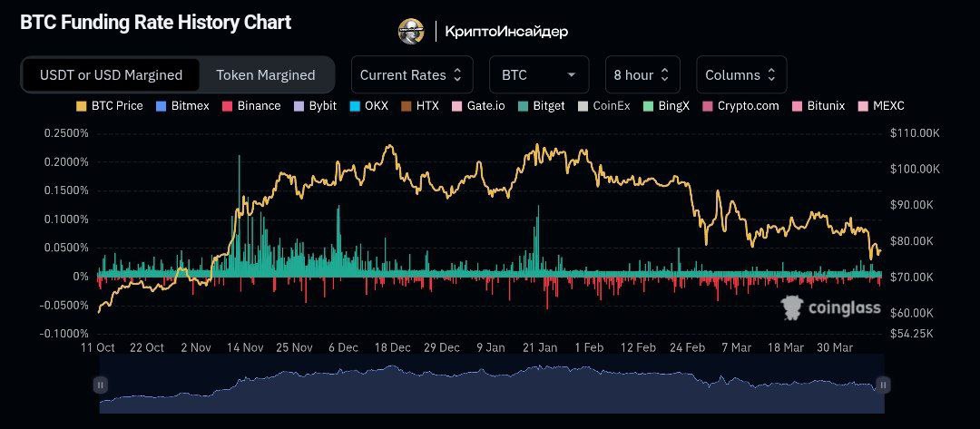Image resolution: width=980 pixels, height=429 pixels.
Task: Click the КриптоИнсайдер avatar icon
Action: pos(411,31)
